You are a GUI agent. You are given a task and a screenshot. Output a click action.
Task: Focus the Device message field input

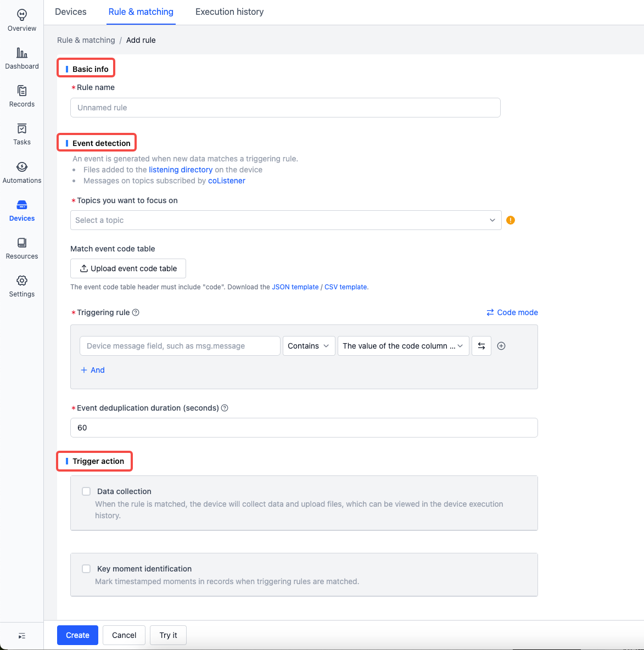[180, 346]
